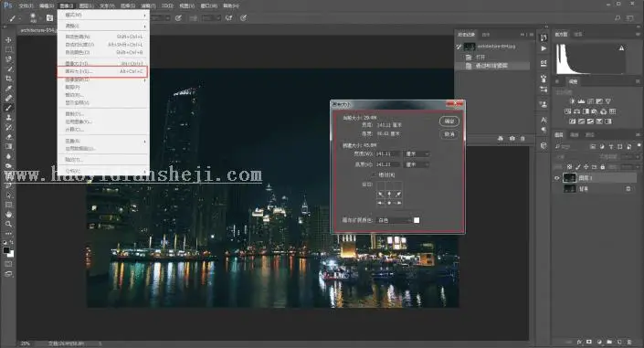
Task: Open the height unit dropdown
Action: tap(417, 164)
